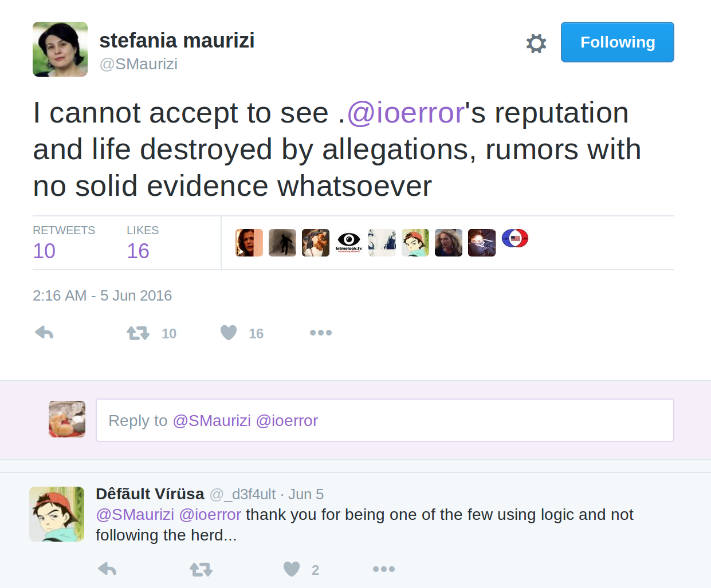Image resolution: width=711 pixels, height=588 pixels.
Task: Open the flag circle avatar liker
Action: 515,239
